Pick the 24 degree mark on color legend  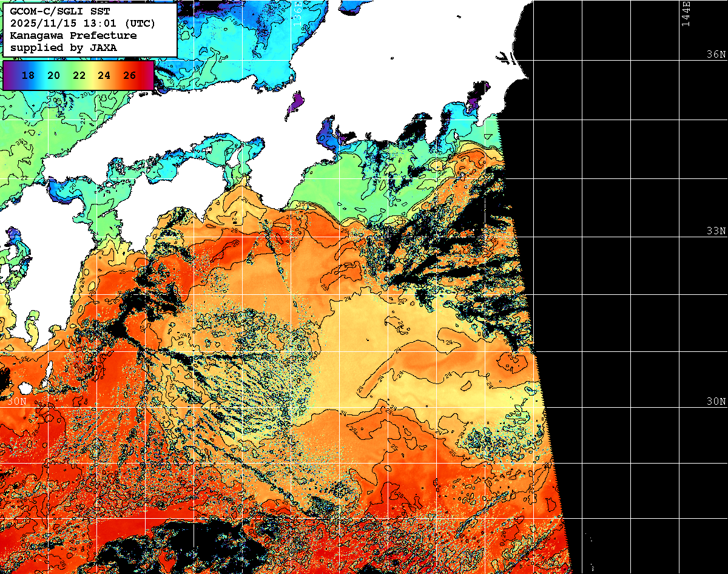click(x=104, y=75)
